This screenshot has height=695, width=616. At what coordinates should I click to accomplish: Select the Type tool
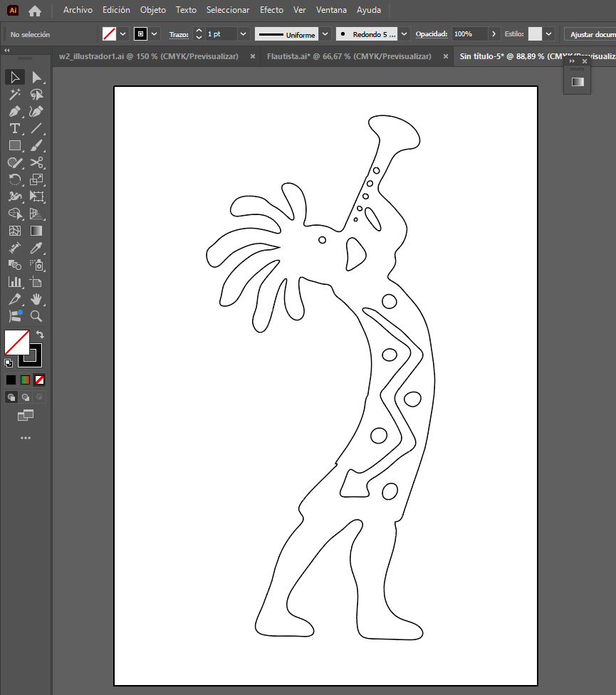tap(14, 128)
